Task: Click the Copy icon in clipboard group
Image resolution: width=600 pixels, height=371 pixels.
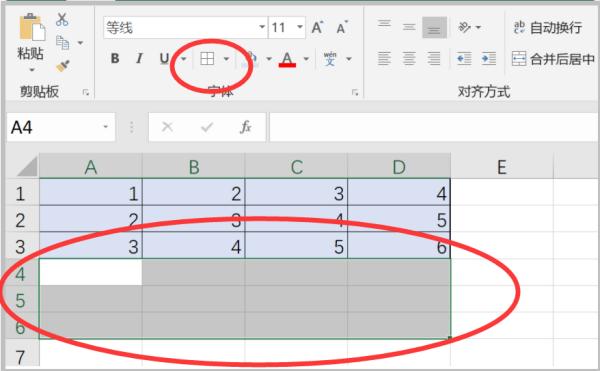Action: tap(62, 42)
